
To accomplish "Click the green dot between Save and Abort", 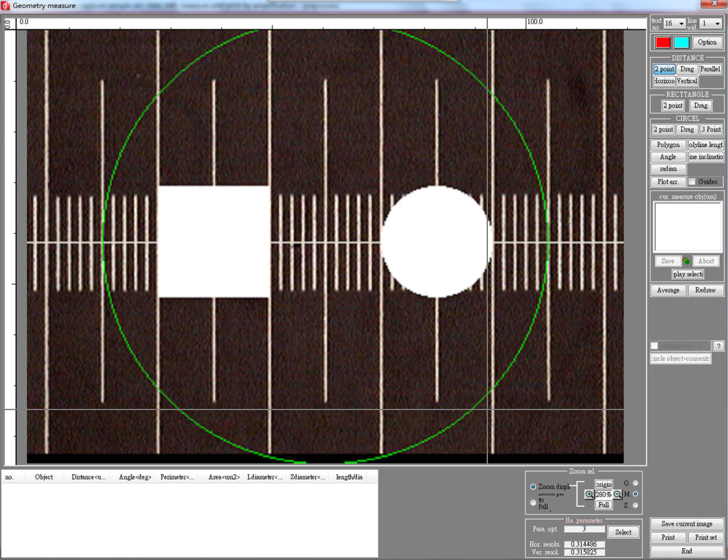I will click(x=686, y=261).
